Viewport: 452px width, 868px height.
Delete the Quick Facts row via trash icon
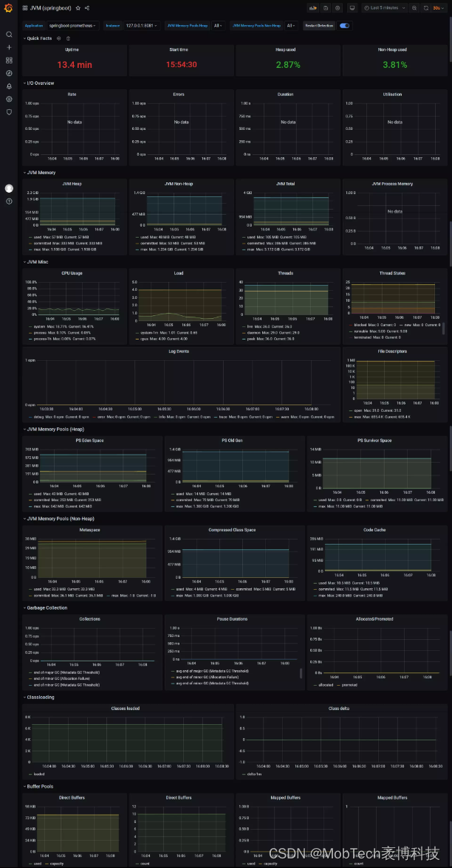68,38
